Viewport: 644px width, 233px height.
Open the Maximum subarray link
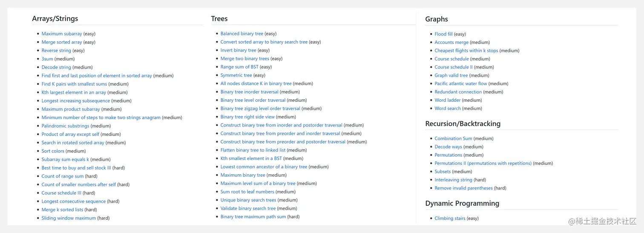click(x=62, y=34)
